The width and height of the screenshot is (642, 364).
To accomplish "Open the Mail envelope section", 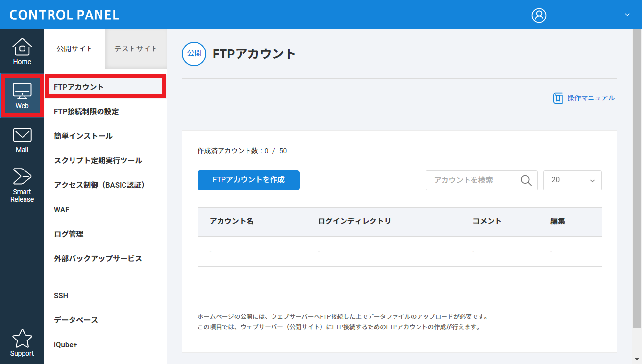I will click(22, 140).
